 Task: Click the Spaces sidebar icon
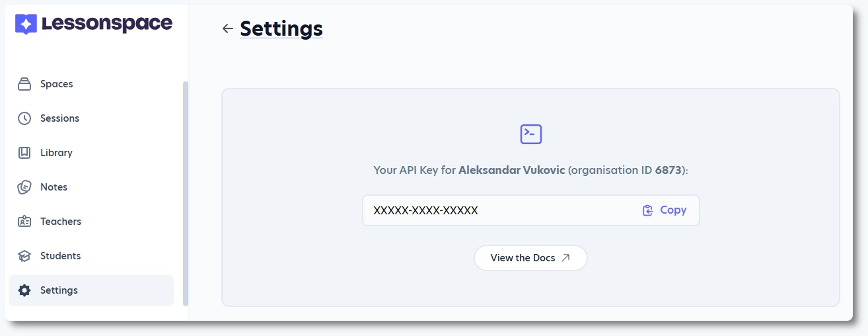[x=24, y=84]
